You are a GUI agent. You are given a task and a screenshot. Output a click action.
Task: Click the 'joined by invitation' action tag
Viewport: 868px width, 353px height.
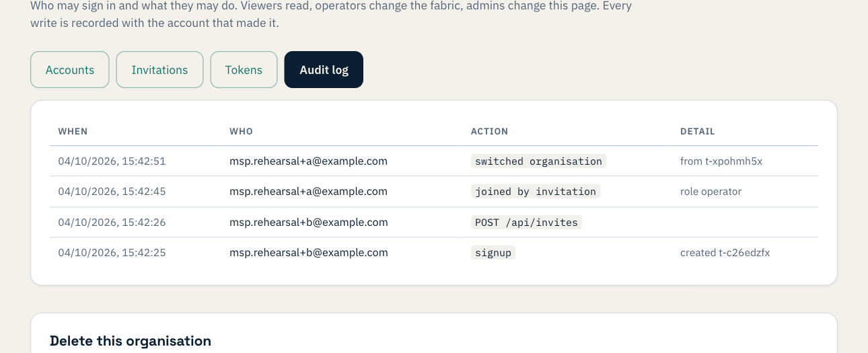536,192
